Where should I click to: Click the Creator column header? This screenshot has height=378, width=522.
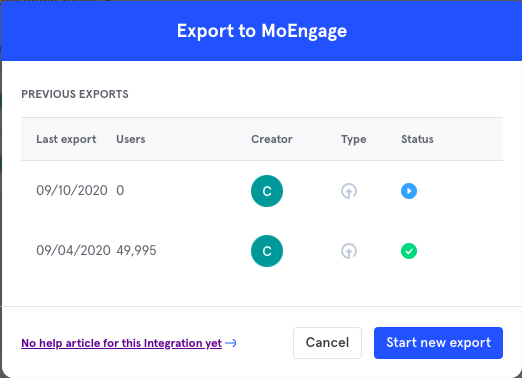coord(272,139)
